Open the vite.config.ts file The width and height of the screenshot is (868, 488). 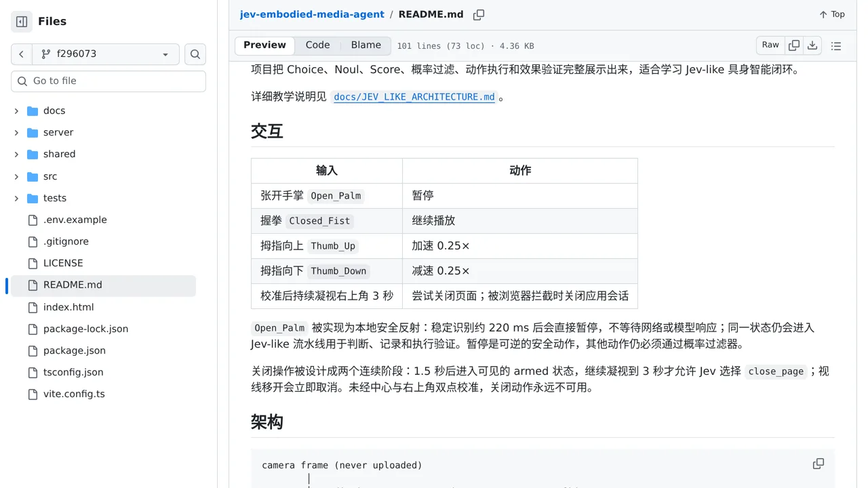74,394
